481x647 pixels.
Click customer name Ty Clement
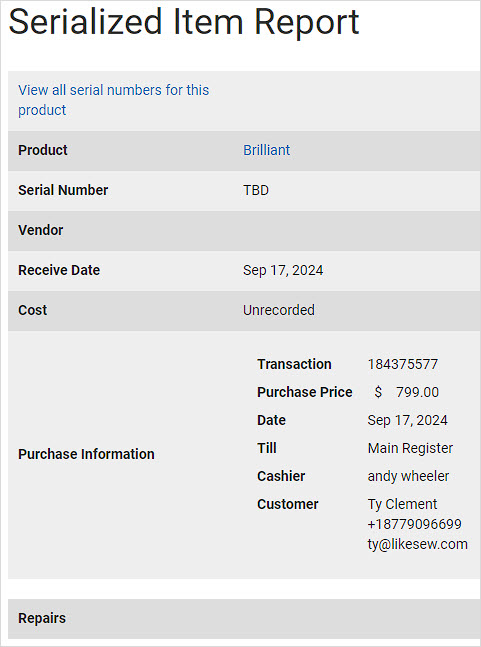(402, 504)
